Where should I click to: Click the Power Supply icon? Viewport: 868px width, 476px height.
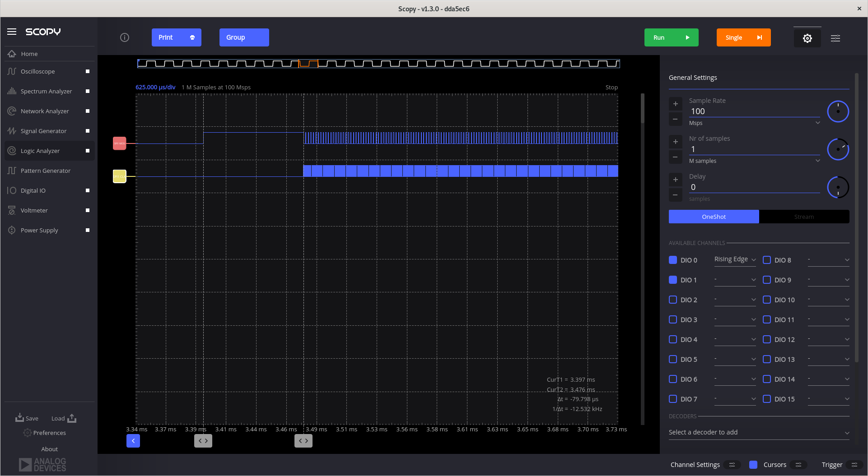coord(12,230)
